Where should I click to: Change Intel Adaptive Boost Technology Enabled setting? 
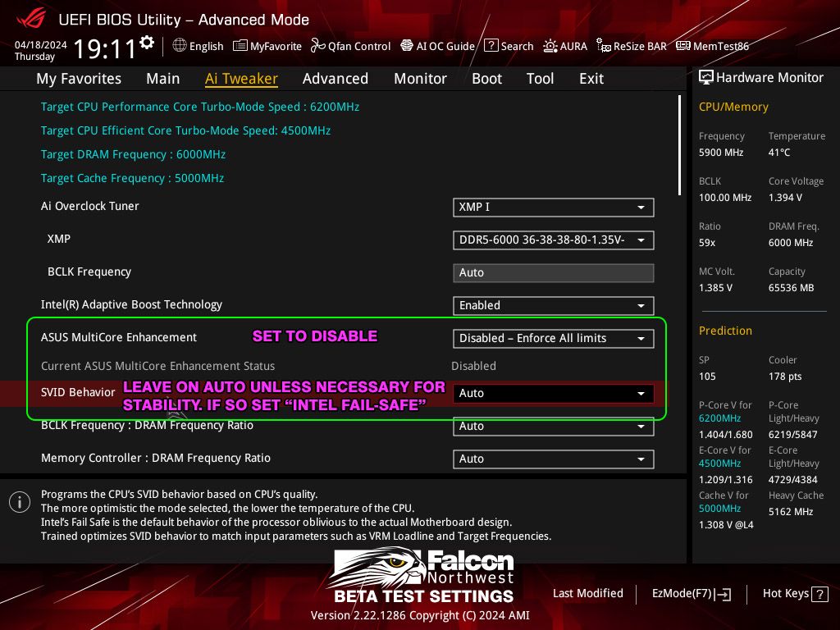[554, 305]
